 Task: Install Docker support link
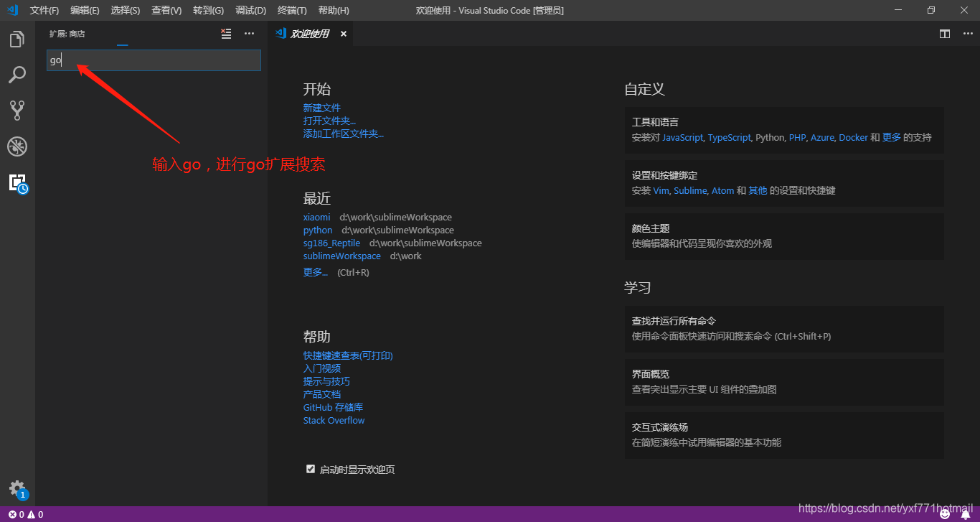coord(853,137)
